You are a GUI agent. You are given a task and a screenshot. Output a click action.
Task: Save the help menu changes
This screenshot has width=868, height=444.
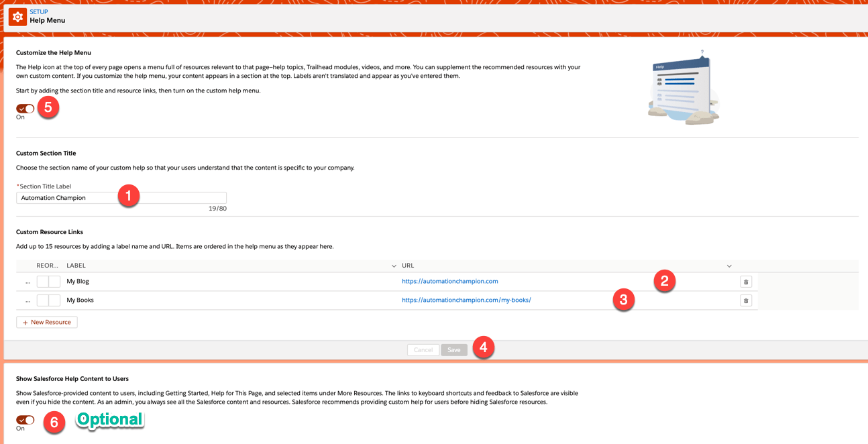[x=454, y=349]
